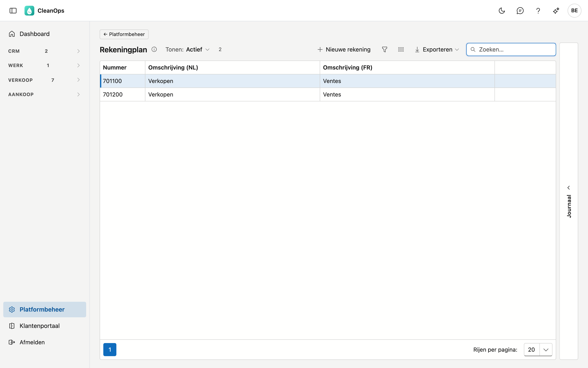The width and height of the screenshot is (588, 368).
Task: Click the info icon beside Rekeningplan
Action: click(154, 49)
